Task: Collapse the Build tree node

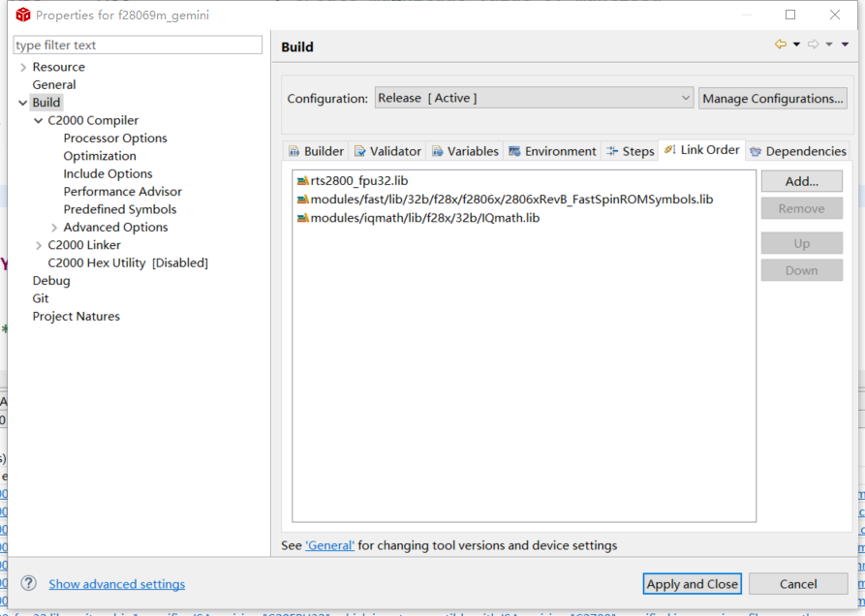Action: (x=22, y=103)
